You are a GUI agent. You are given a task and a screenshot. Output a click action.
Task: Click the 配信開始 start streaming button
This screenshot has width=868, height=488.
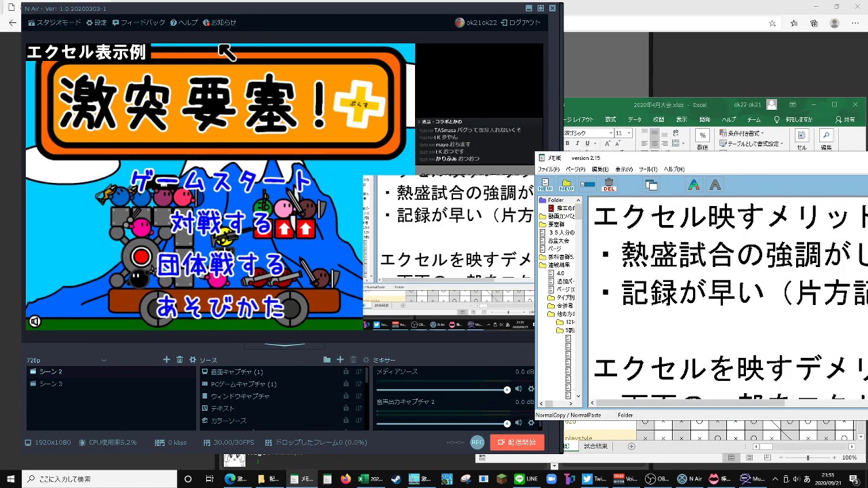(x=517, y=442)
